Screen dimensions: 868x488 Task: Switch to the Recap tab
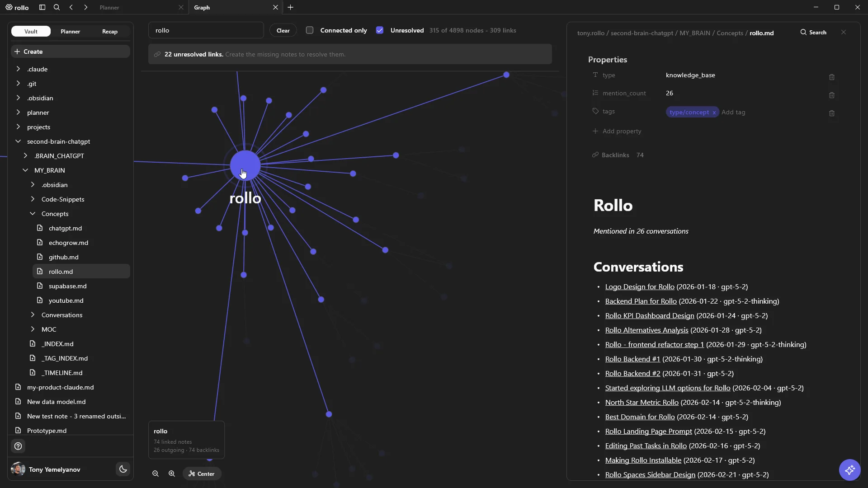coord(110,31)
